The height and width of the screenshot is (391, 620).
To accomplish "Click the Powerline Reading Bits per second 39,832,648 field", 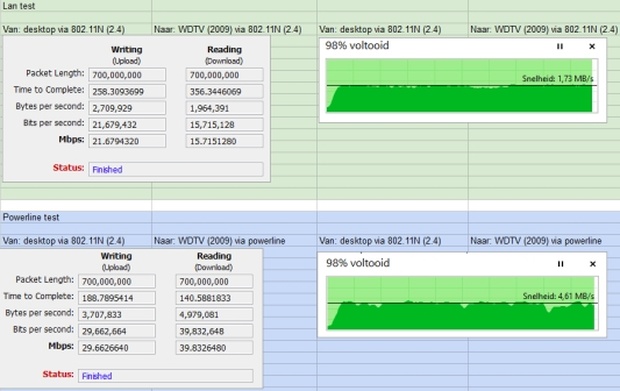I will [214, 331].
